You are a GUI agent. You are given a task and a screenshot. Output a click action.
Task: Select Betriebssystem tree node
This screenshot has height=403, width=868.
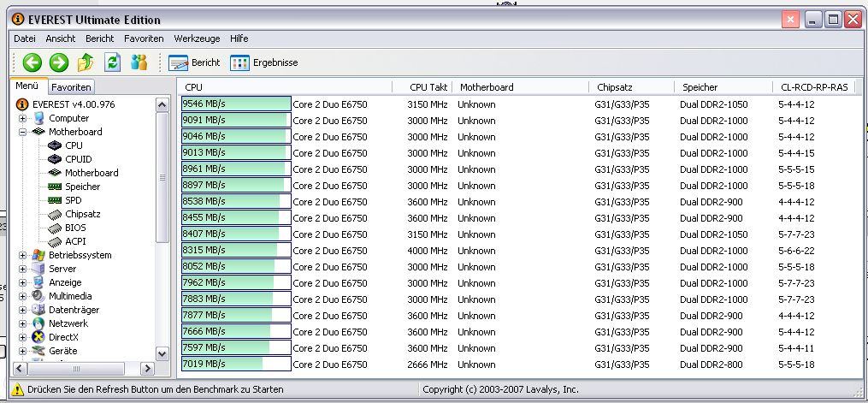point(80,255)
